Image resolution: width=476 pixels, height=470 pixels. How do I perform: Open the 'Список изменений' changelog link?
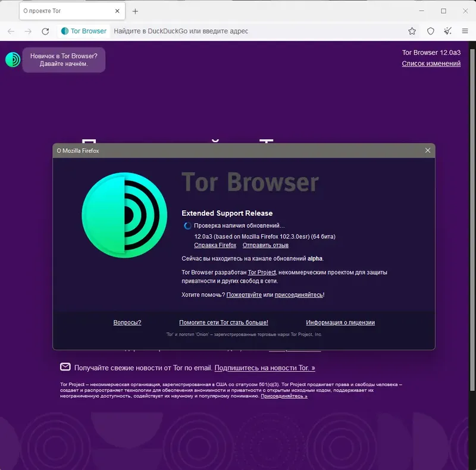431,64
